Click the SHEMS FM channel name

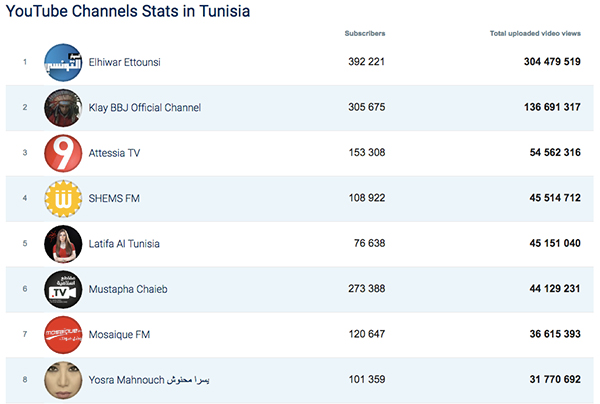(114, 198)
